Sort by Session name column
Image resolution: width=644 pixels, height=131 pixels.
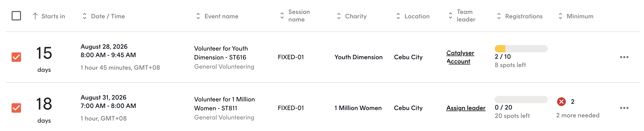click(x=295, y=16)
